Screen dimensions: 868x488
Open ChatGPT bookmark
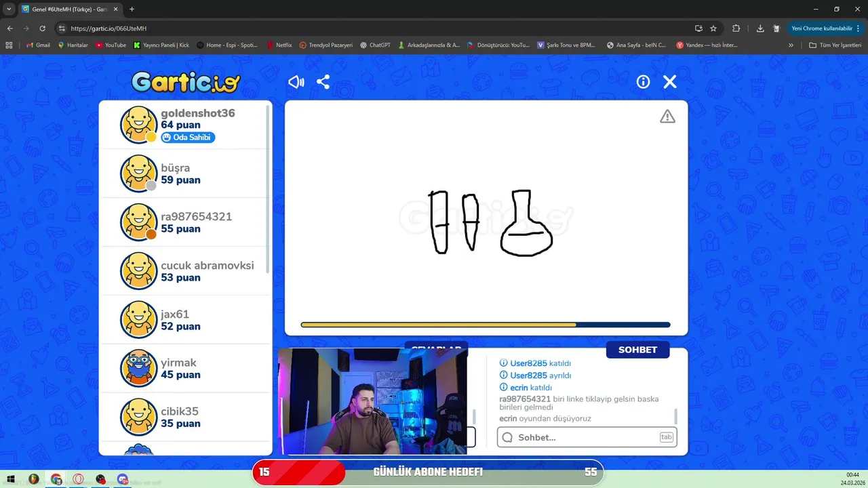pos(376,45)
